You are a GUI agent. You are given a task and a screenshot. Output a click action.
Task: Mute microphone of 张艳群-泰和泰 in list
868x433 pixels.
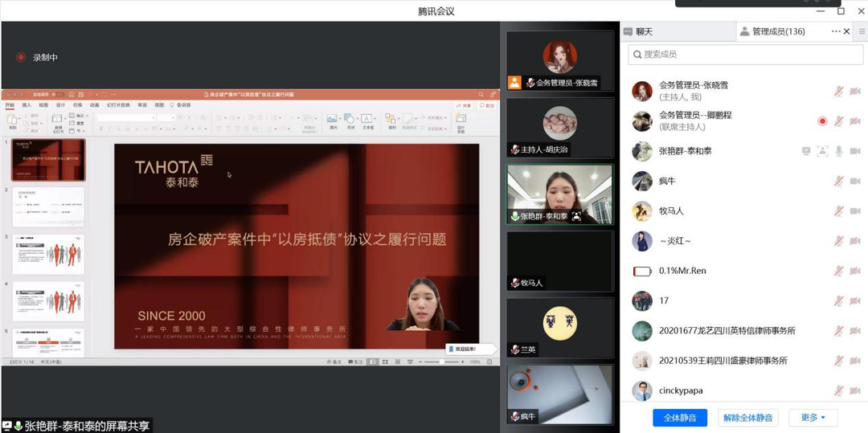(839, 151)
